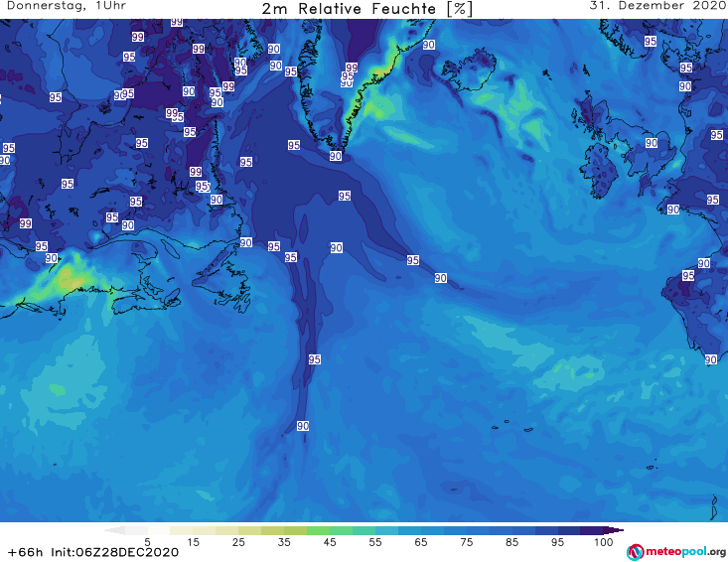728x562 pixels.
Task: Click the 90 contour label over Great Britain
Action: point(652,143)
